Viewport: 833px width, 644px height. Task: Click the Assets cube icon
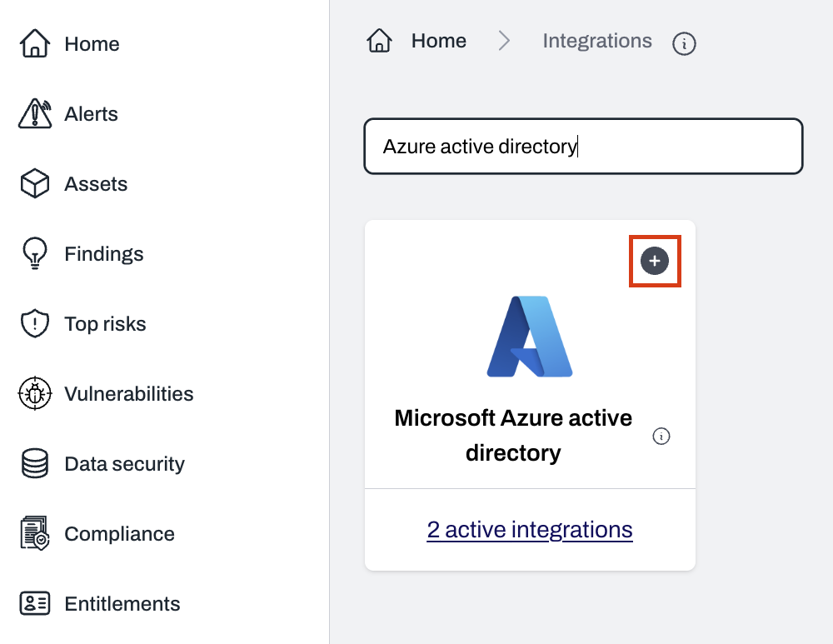click(x=34, y=184)
